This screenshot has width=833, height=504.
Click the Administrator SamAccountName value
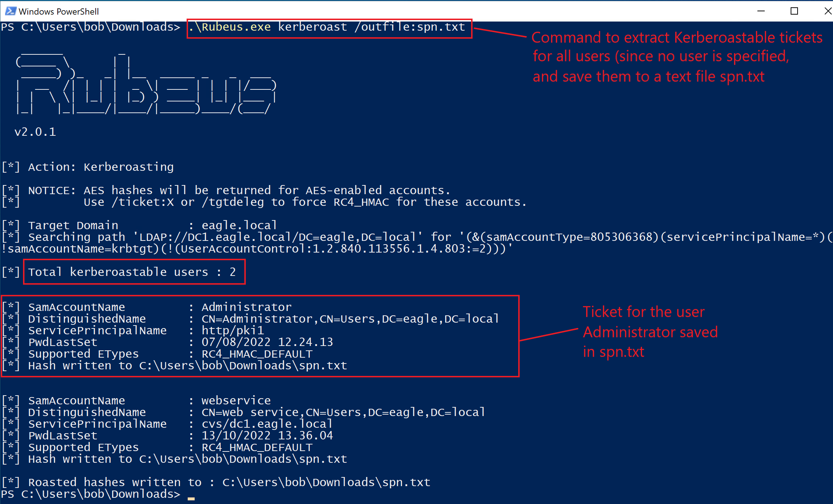click(247, 307)
